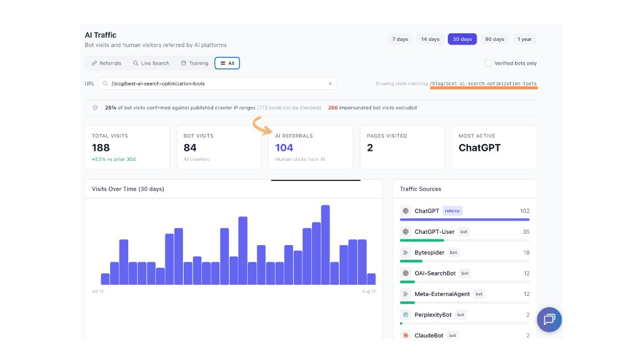
Task: Open the Total Visits 188 card
Action: 127,147
